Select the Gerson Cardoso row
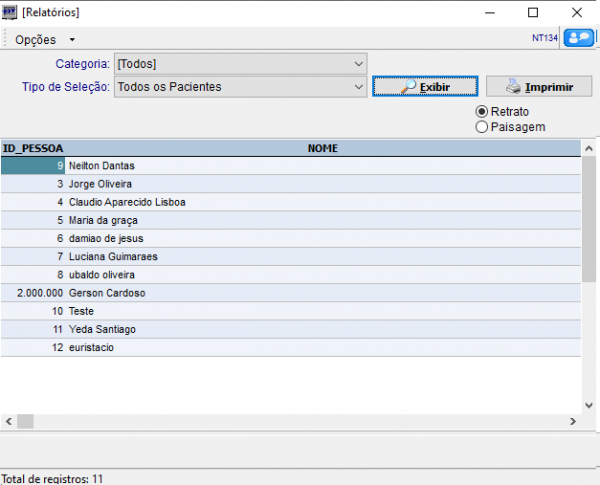This screenshot has height=485, width=600. (106, 293)
